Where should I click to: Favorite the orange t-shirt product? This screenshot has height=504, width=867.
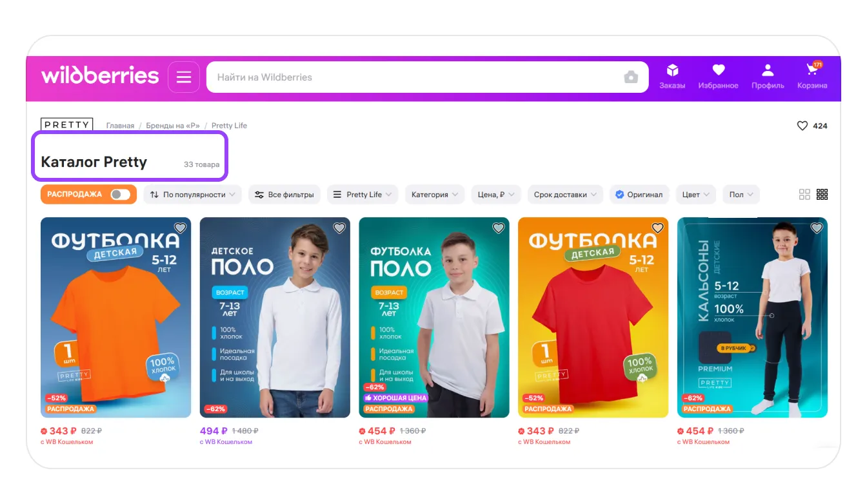pyautogui.click(x=181, y=228)
